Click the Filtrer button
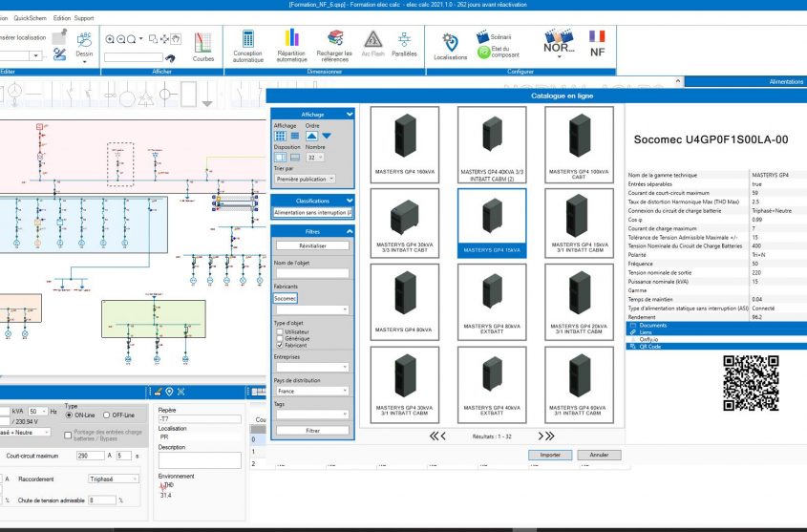The image size is (807, 532). click(312, 431)
